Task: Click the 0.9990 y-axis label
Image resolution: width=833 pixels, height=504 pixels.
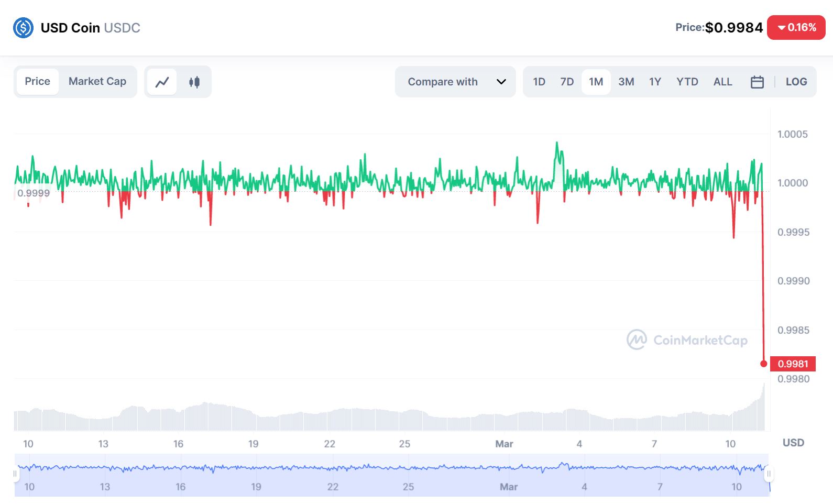Action: pyautogui.click(x=793, y=281)
